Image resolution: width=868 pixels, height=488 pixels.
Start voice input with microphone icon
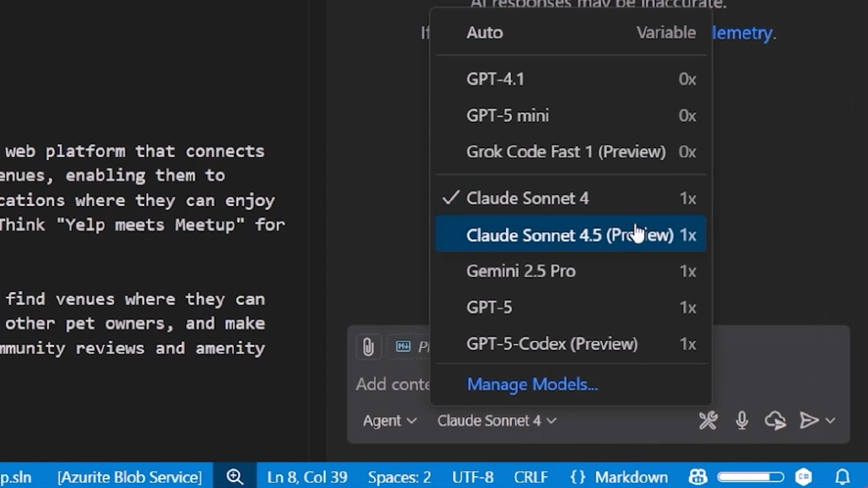741,420
